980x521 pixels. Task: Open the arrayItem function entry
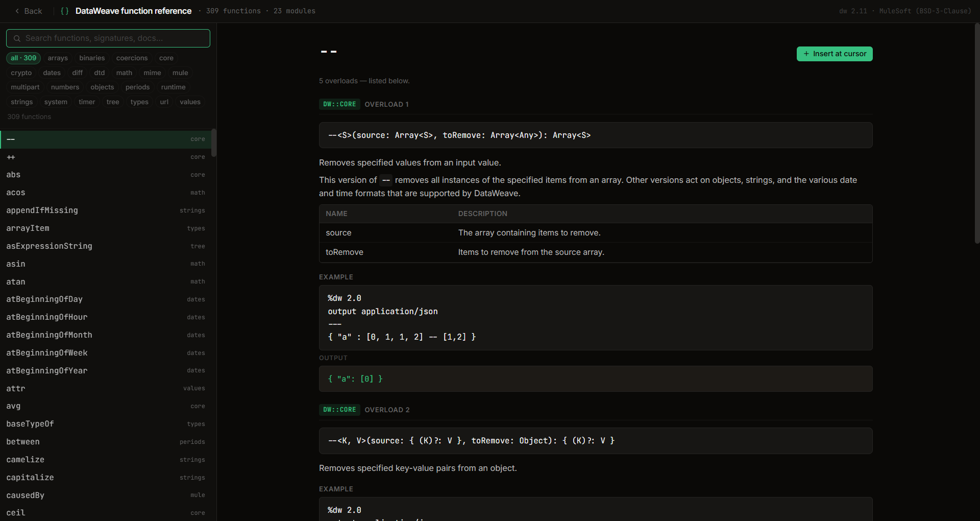tap(106, 228)
